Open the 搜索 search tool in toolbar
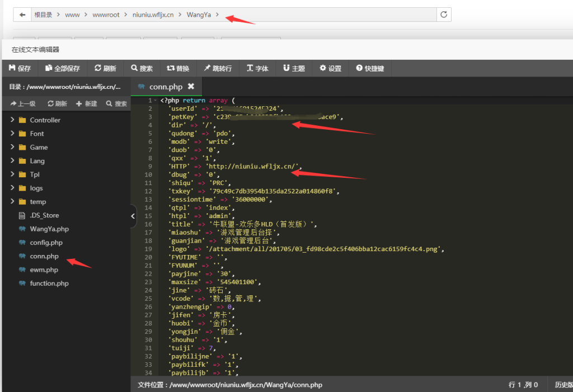Screen dimensions: 573x392 pyautogui.click(x=142, y=68)
